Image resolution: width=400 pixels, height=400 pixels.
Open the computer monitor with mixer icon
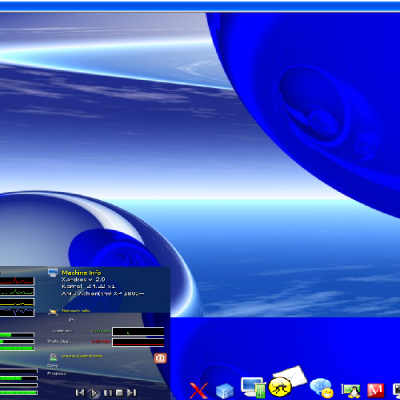tap(254, 387)
